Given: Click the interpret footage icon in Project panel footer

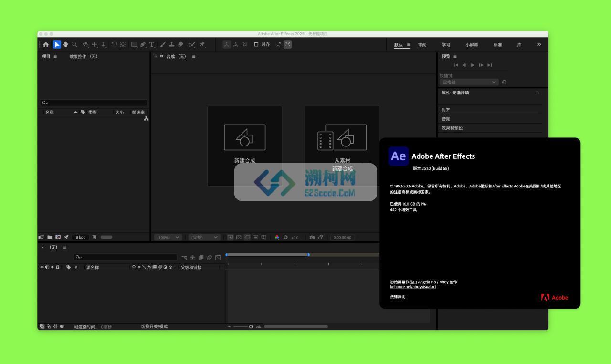Looking at the screenshot, I should coord(42,237).
